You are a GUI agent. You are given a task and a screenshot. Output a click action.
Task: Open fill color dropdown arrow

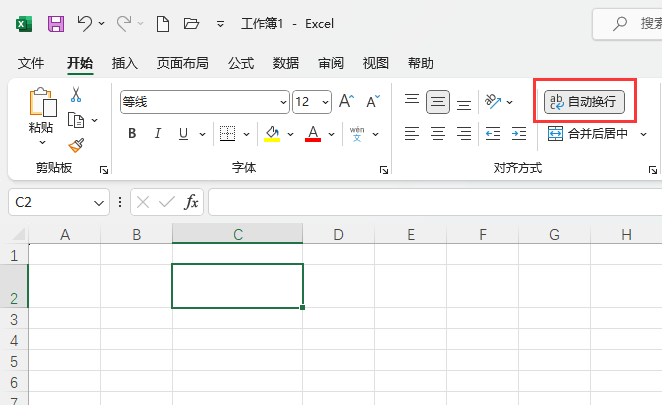pyautogui.click(x=290, y=134)
